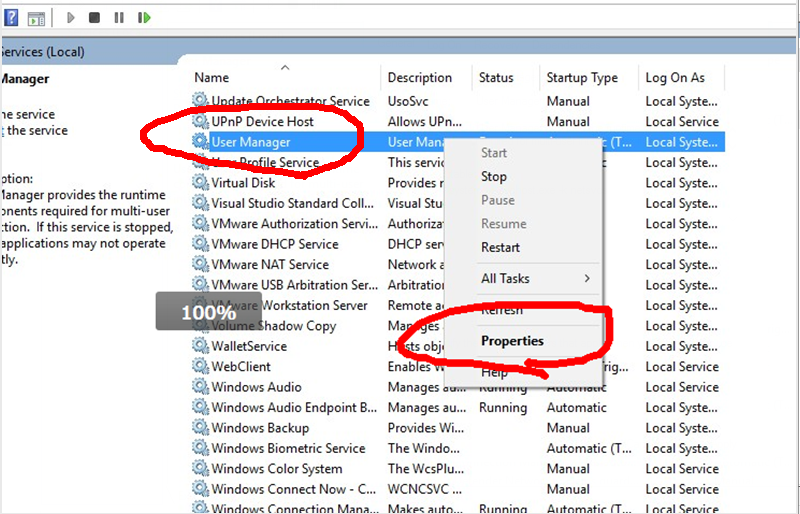Click gear icon of VMware Authorization Service
The height and width of the screenshot is (514, 800).
(x=200, y=223)
